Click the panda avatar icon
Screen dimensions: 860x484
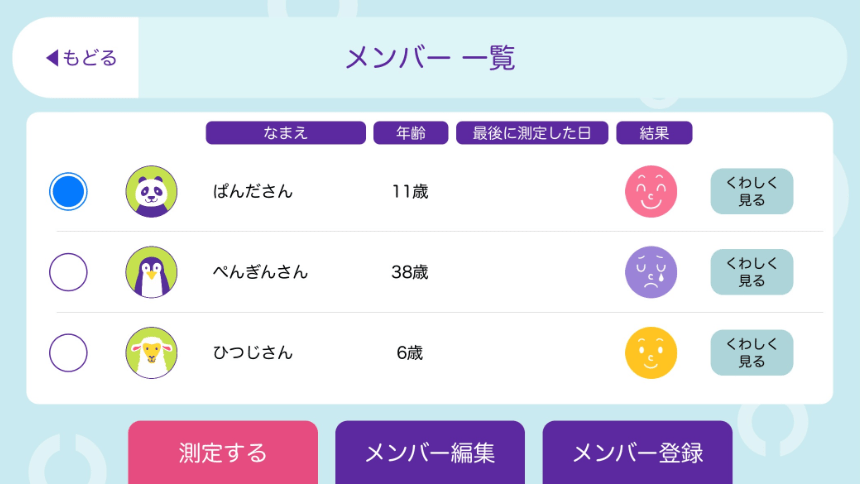coord(151,191)
